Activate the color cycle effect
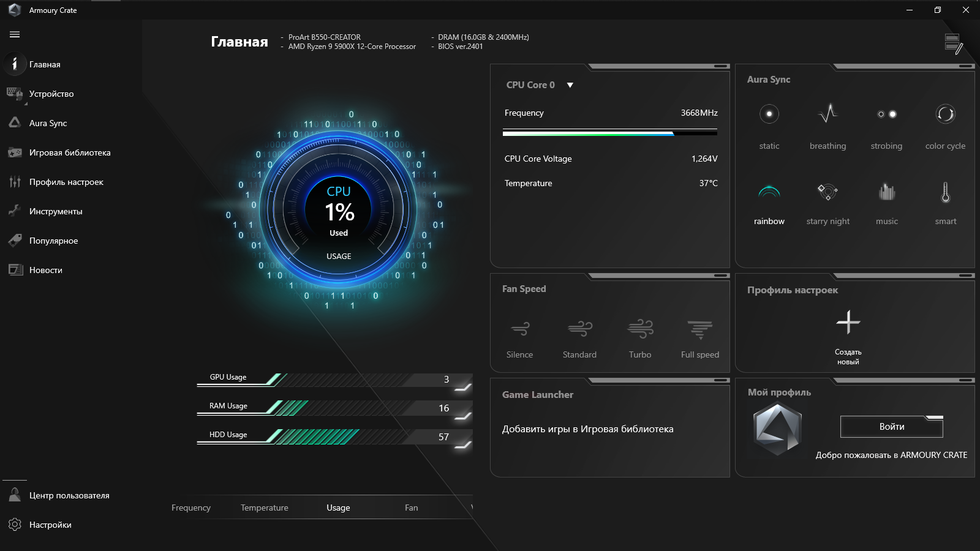The height and width of the screenshot is (551, 980). point(945,126)
